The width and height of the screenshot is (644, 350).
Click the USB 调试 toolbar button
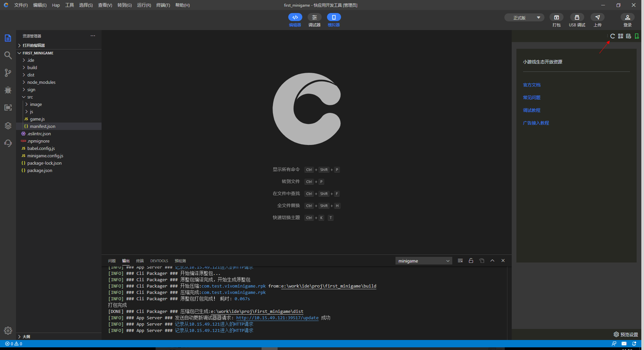tap(577, 20)
